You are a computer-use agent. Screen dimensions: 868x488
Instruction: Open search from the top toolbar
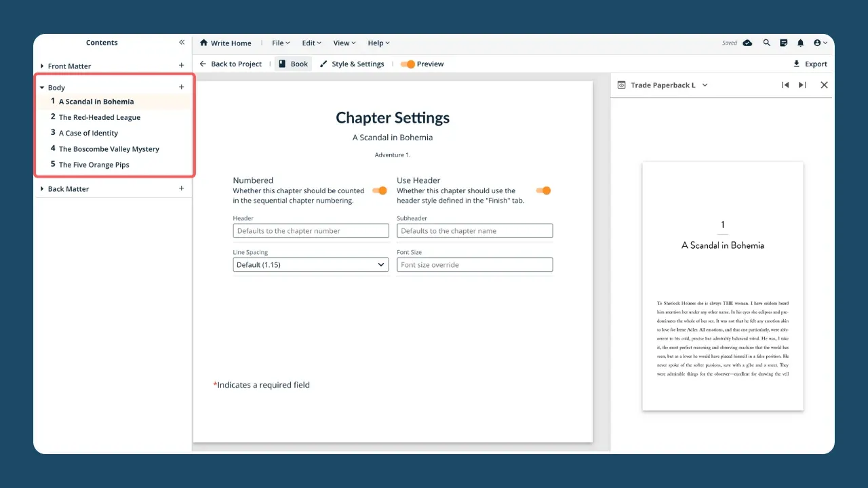(766, 43)
